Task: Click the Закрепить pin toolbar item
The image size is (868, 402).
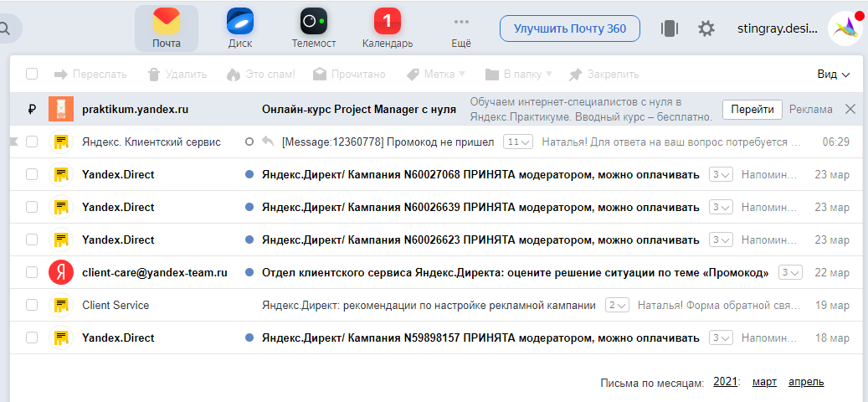Action: pyautogui.click(x=604, y=75)
